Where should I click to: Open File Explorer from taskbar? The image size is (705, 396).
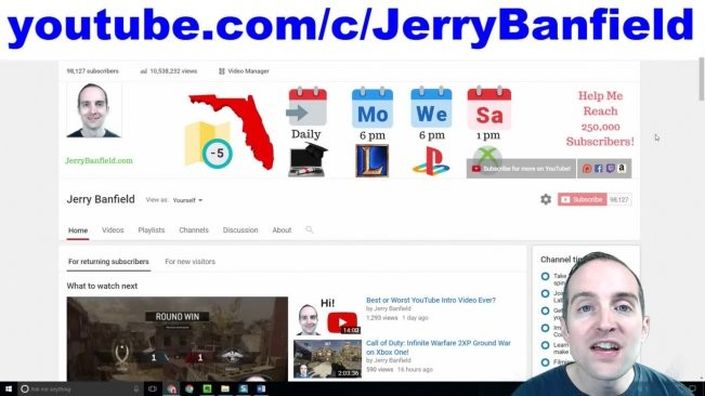coord(225,389)
